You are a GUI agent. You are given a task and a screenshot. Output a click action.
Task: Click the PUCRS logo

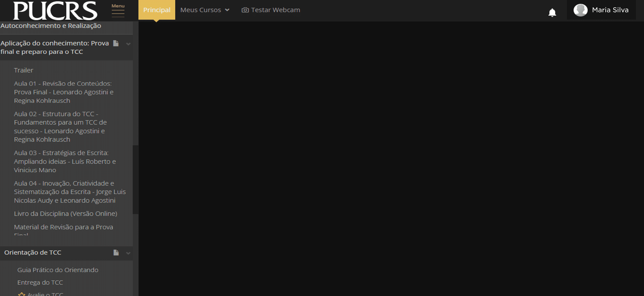point(55,11)
